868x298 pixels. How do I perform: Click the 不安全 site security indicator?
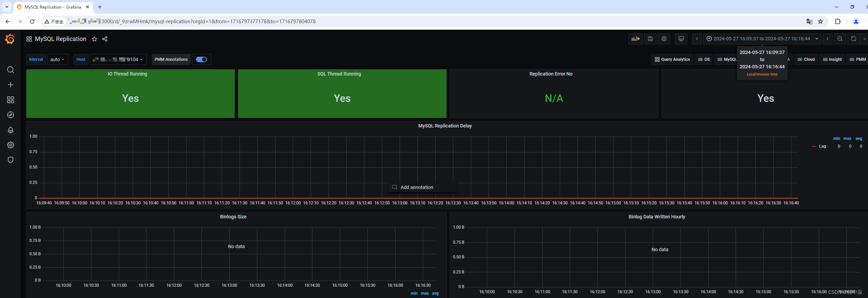(x=54, y=22)
